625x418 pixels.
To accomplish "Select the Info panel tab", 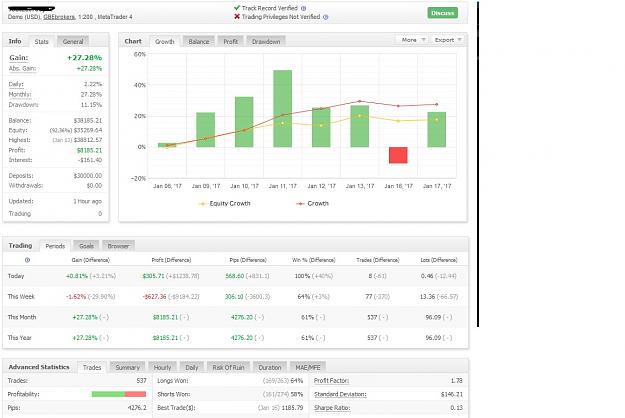I will point(15,41).
